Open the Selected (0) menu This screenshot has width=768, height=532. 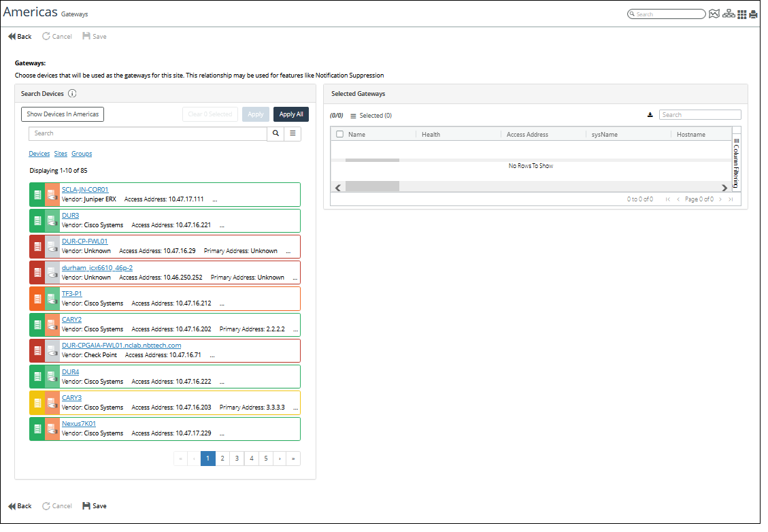[x=371, y=116]
